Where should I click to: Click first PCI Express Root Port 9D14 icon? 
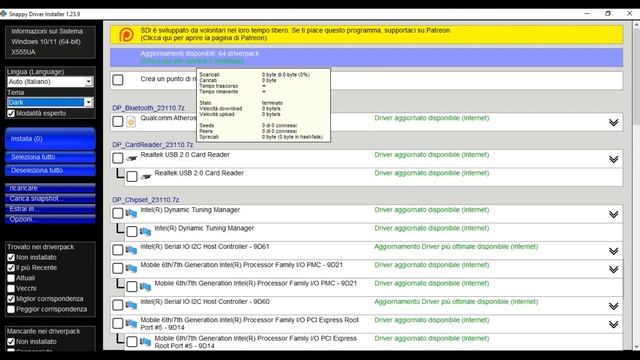pos(131,324)
